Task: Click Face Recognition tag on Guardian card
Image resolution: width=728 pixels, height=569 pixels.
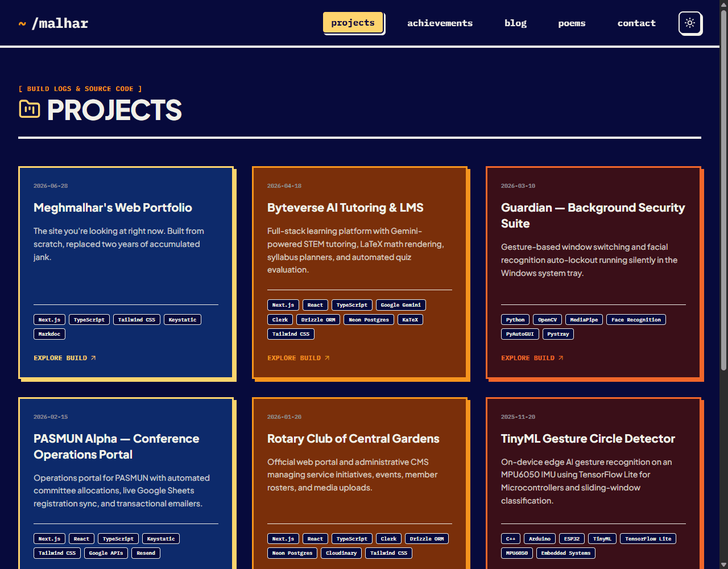Action: tap(636, 320)
